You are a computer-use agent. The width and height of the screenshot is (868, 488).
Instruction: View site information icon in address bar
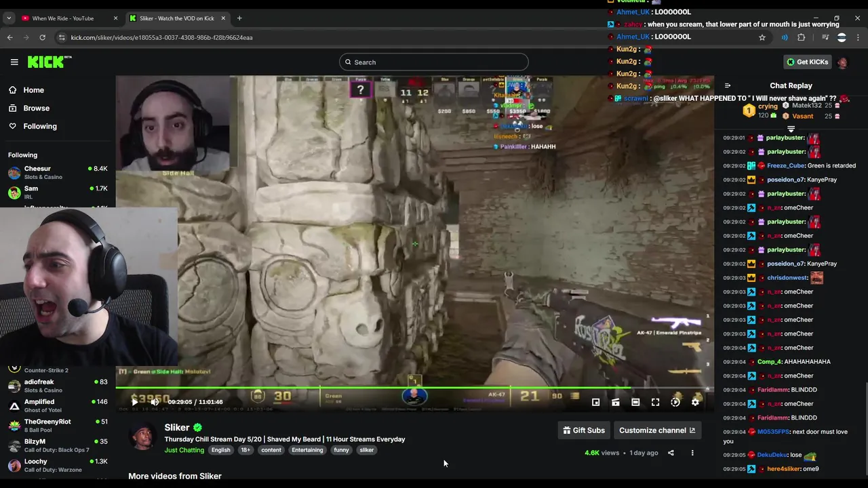tap(62, 37)
